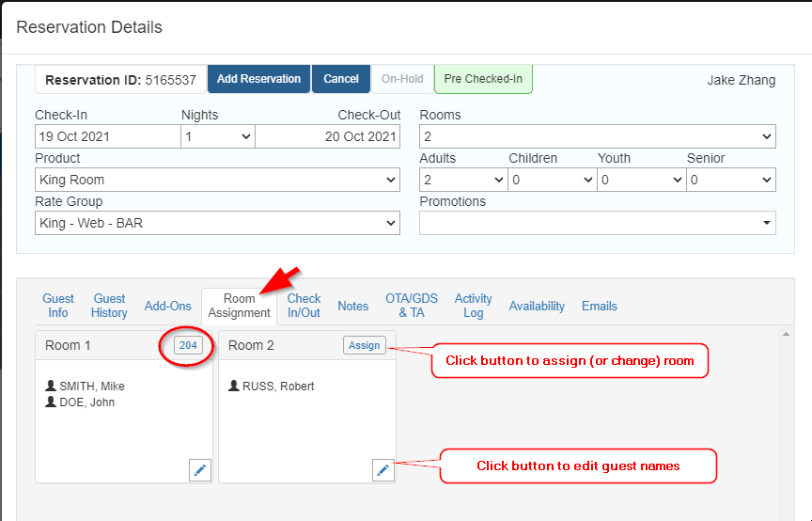Open the Rate Group dropdown
The height and width of the screenshot is (521, 812).
point(217,223)
